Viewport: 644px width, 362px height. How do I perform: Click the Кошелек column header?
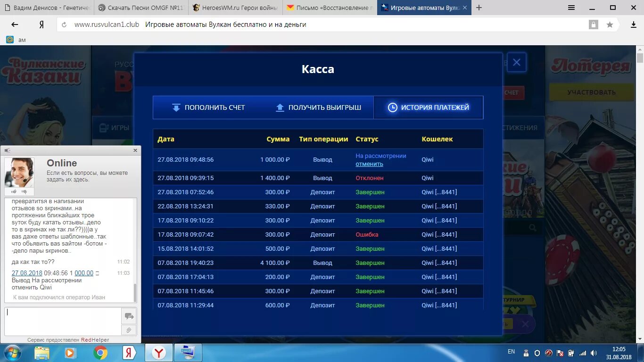point(437,139)
